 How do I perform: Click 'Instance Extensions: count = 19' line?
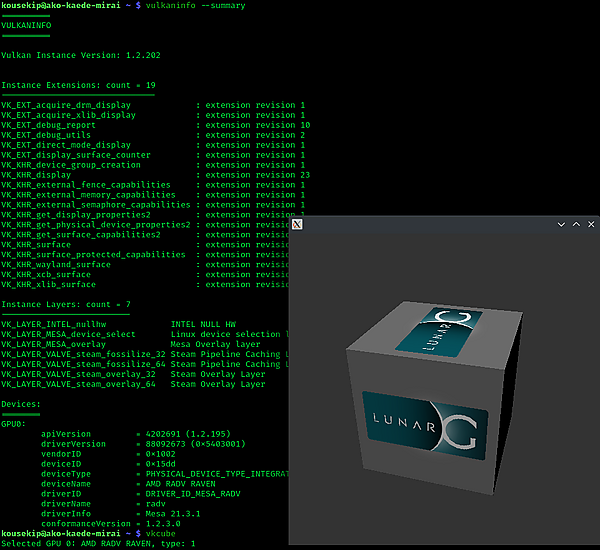pos(78,85)
